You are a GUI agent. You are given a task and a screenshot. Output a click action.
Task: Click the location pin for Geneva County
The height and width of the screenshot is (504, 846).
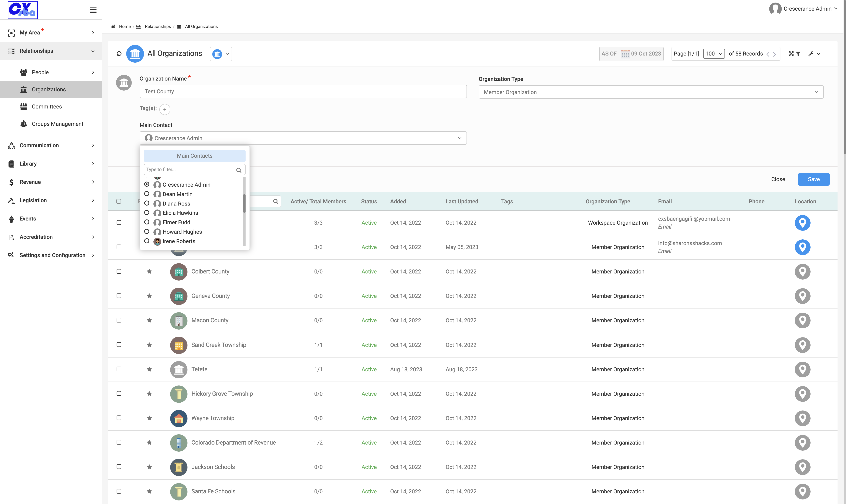(x=802, y=296)
